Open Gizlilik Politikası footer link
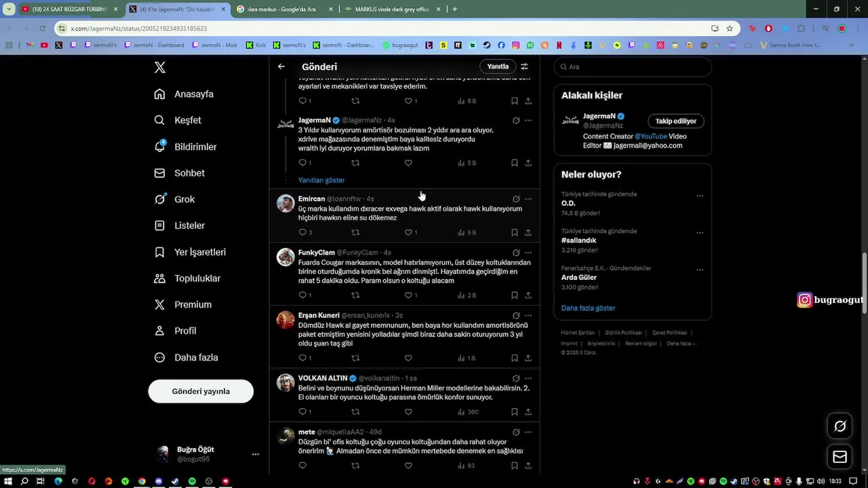 click(623, 333)
